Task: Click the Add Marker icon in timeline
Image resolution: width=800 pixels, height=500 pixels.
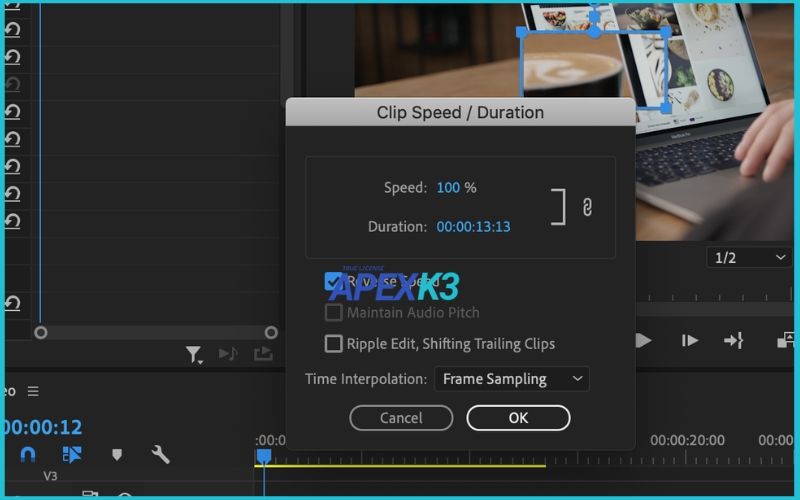Action: (116, 454)
